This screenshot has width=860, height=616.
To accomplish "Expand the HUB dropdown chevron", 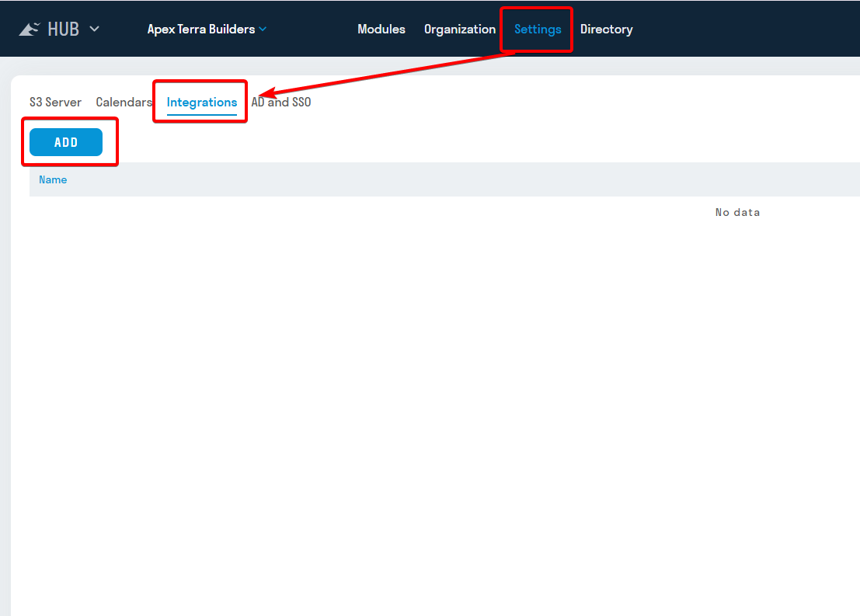I will (x=94, y=29).
